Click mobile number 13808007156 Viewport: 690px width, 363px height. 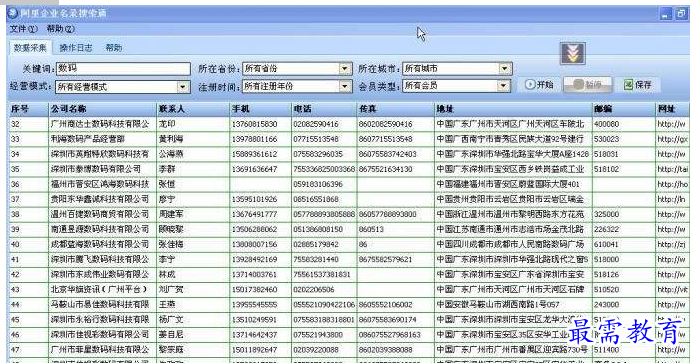click(254, 244)
